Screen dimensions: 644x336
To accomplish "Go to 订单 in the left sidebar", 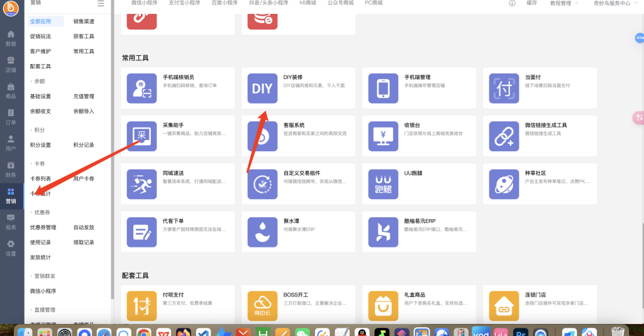I will pos(11,117).
